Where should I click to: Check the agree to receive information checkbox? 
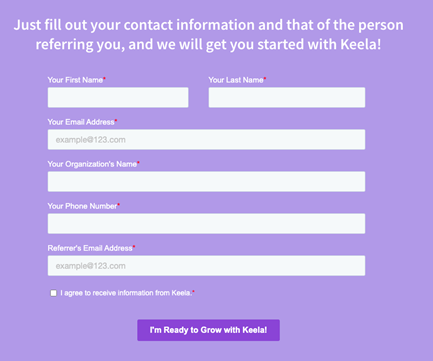pos(53,293)
